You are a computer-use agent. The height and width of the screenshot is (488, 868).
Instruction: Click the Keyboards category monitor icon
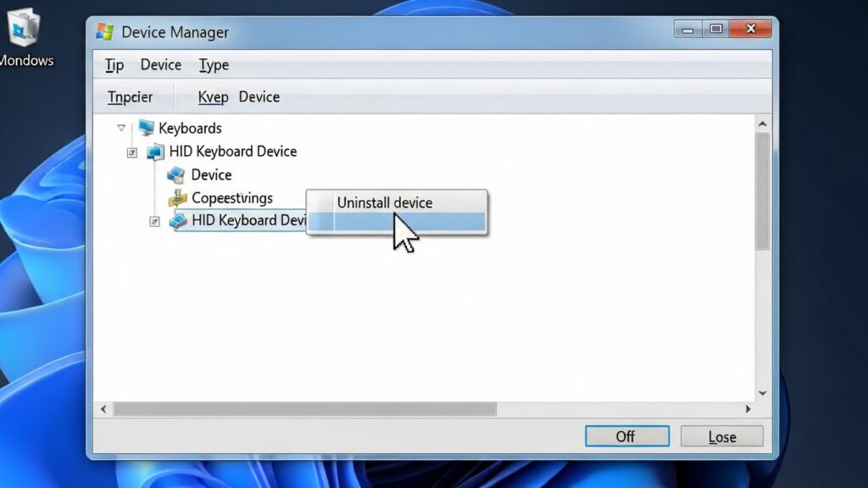(x=146, y=128)
